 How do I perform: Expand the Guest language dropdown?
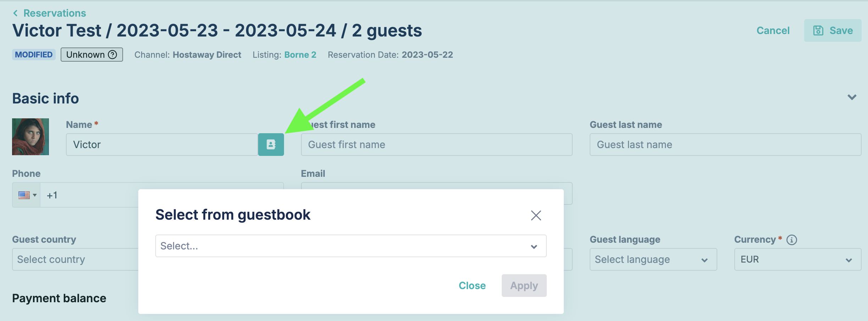click(653, 259)
